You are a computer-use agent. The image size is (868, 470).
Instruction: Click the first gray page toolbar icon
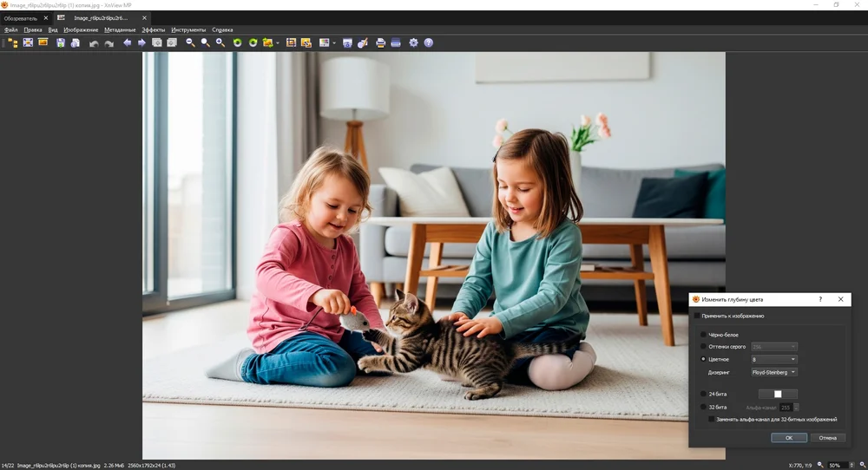point(156,42)
